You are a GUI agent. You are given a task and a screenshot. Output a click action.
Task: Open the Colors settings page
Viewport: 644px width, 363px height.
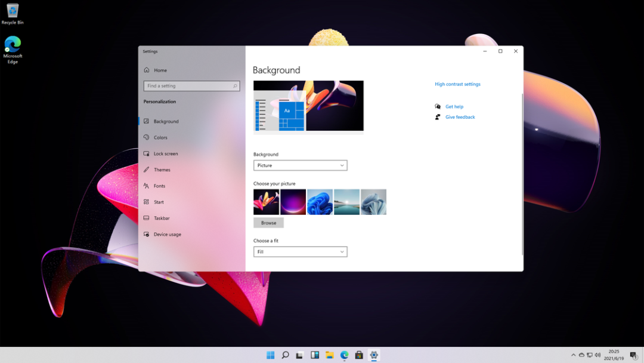click(x=160, y=137)
